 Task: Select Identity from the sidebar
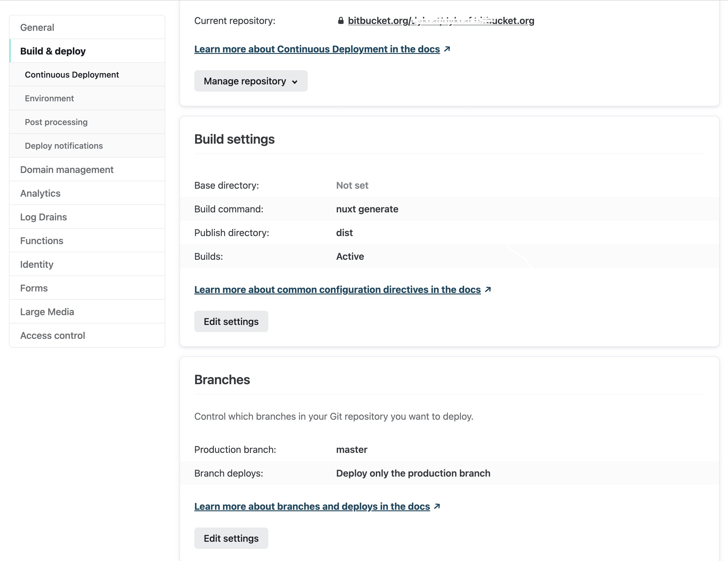click(x=37, y=264)
